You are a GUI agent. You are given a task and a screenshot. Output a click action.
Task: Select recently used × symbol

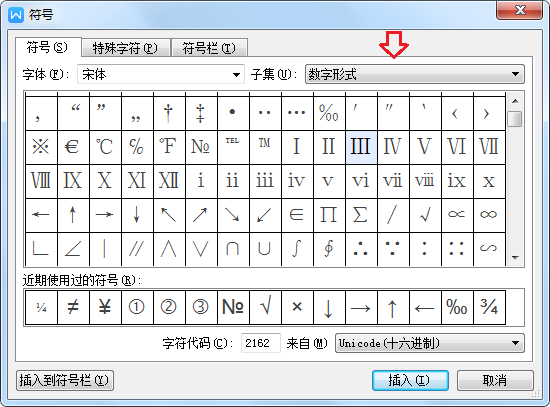tap(297, 308)
